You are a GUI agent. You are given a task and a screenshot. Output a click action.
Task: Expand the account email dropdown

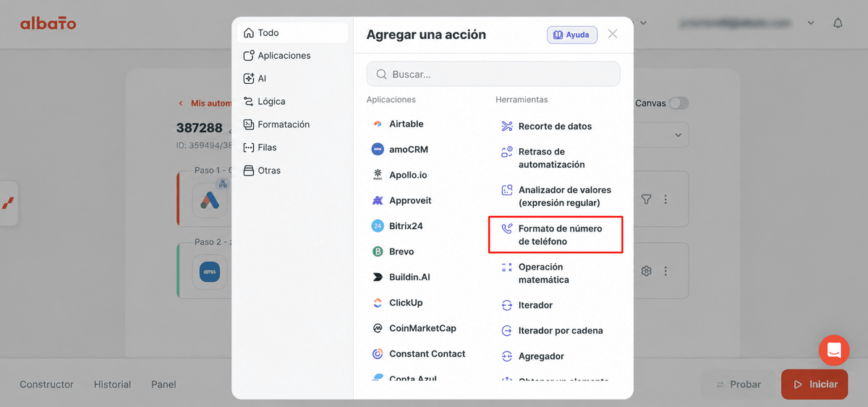811,23
